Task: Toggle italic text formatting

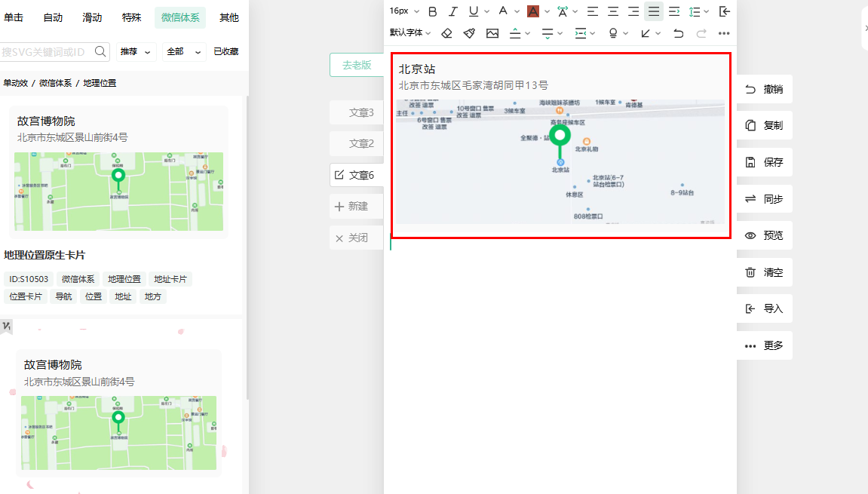Action: tap(453, 11)
